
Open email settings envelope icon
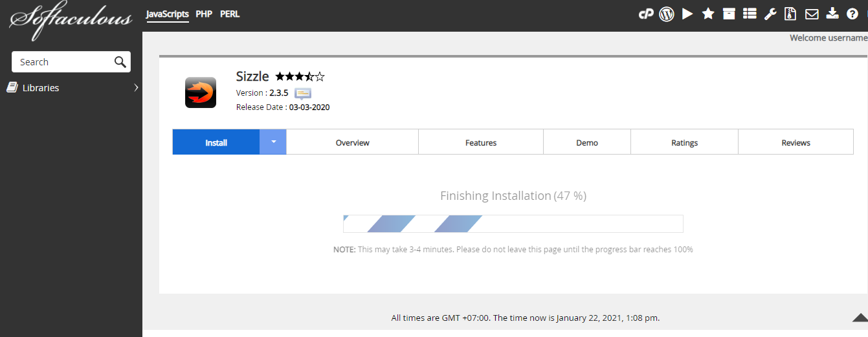click(811, 14)
